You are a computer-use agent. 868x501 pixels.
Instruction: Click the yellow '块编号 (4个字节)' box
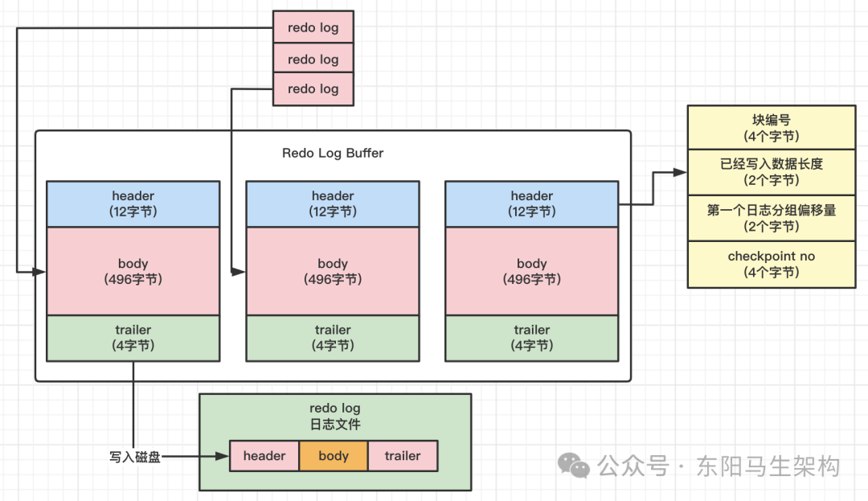772,127
